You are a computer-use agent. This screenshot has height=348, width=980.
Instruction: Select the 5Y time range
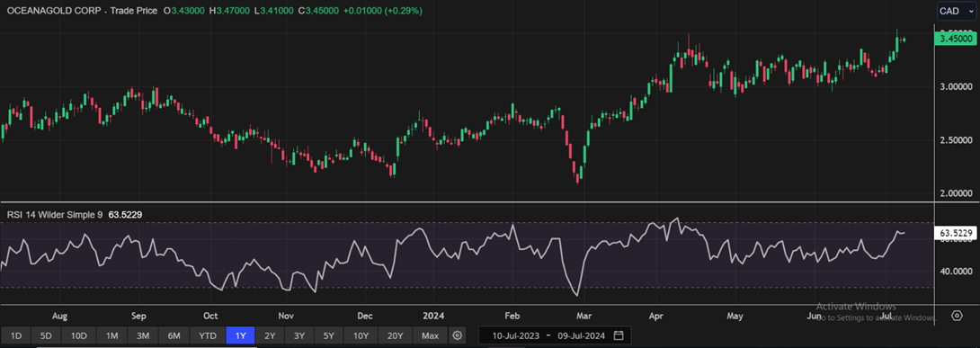pyautogui.click(x=329, y=335)
